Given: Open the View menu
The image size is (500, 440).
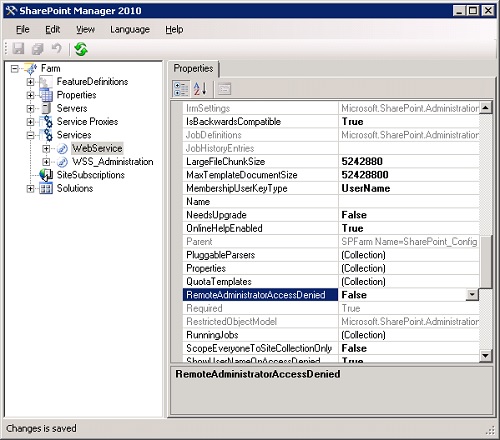Looking at the screenshot, I should (85, 29).
